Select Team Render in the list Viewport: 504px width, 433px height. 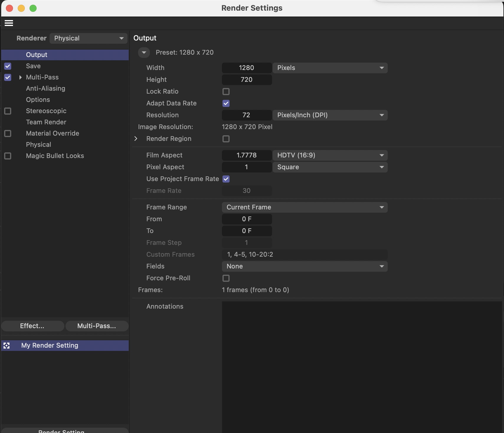(46, 122)
